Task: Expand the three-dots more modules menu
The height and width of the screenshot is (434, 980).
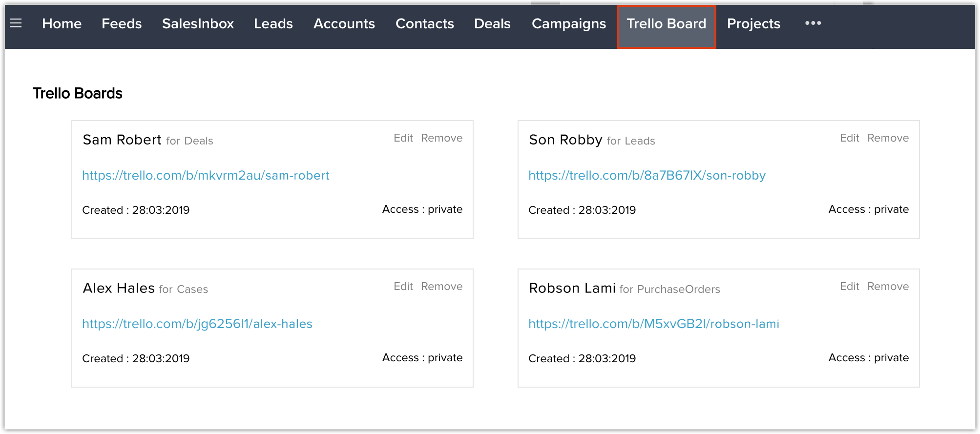Action: pyautogui.click(x=813, y=23)
